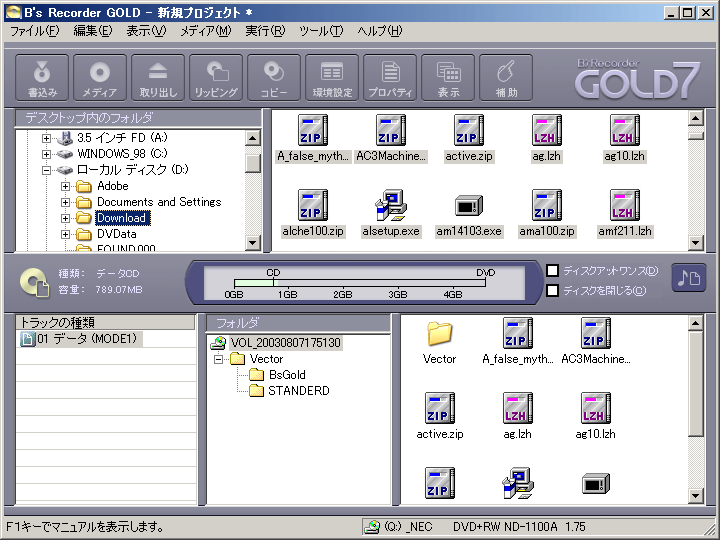
Task: Open the 表示(V) menu
Action: 146,31
